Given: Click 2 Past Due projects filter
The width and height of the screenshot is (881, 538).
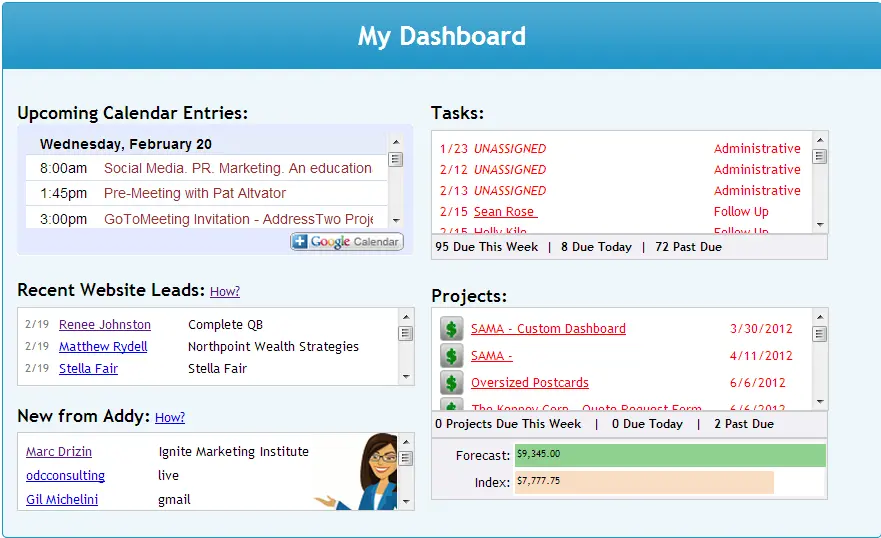Looking at the screenshot, I should tap(744, 424).
